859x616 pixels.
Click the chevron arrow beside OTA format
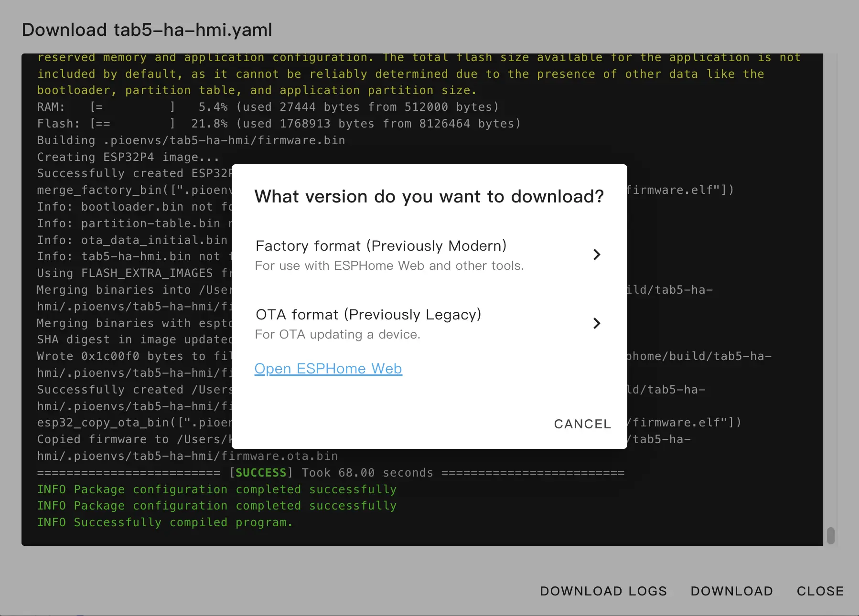[596, 323]
